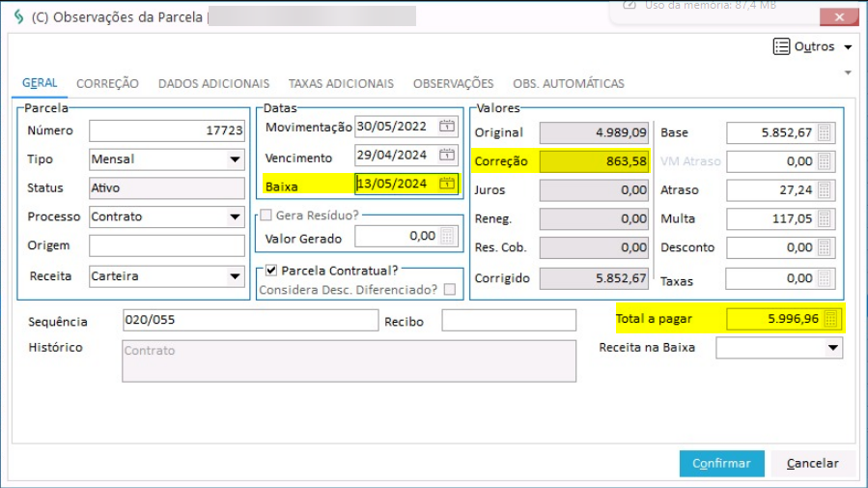Image resolution: width=868 pixels, height=488 pixels.
Task: Open calculator icon in Base field
Action: tap(825, 133)
